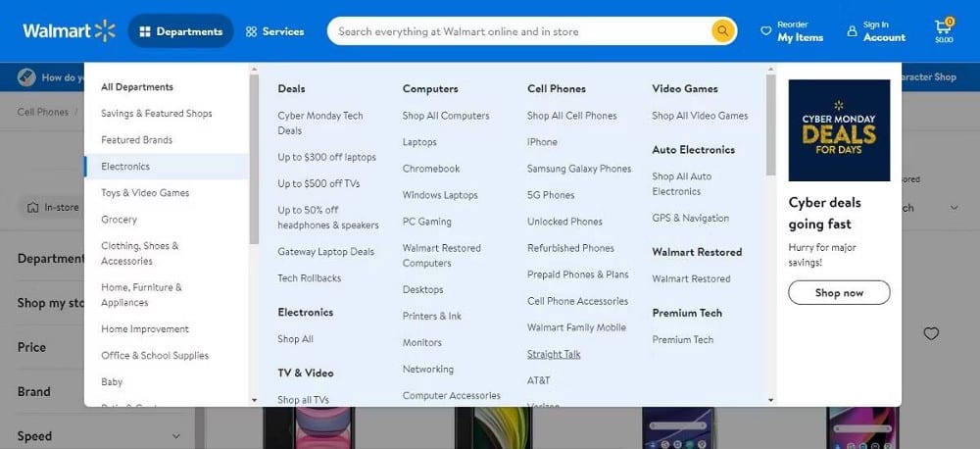Screen dimensions: 980x449
Task: Select Electronics in the departments list
Action: point(125,167)
